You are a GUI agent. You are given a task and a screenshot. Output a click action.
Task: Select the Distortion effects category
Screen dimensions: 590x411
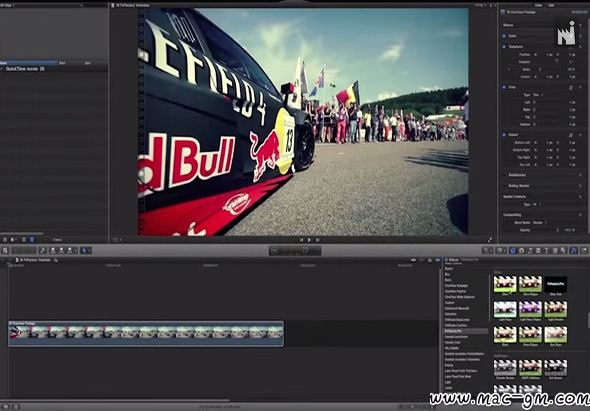tap(450, 314)
